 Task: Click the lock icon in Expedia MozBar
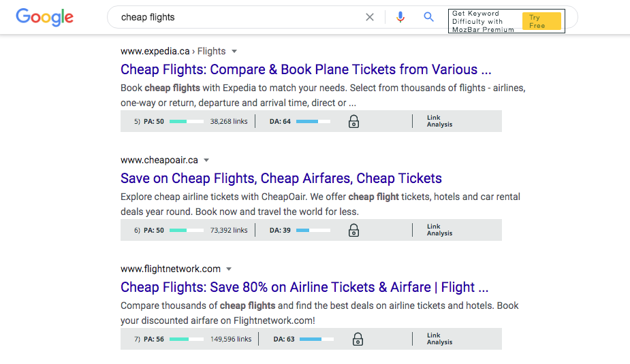(x=353, y=121)
